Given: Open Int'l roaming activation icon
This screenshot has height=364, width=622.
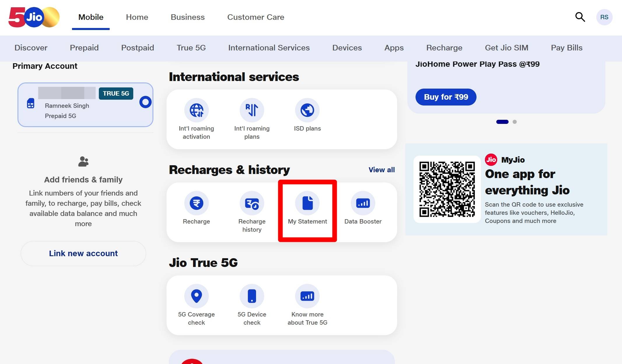Looking at the screenshot, I should (x=197, y=110).
